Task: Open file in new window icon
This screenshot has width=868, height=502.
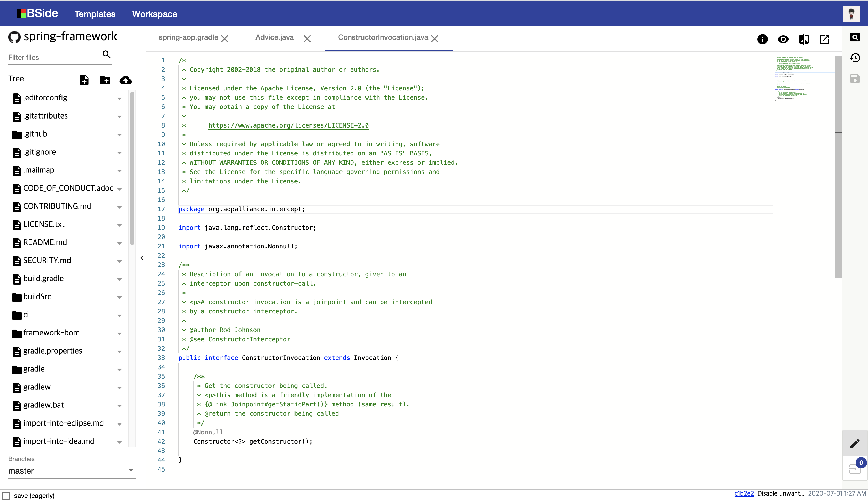Action: [x=824, y=39]
